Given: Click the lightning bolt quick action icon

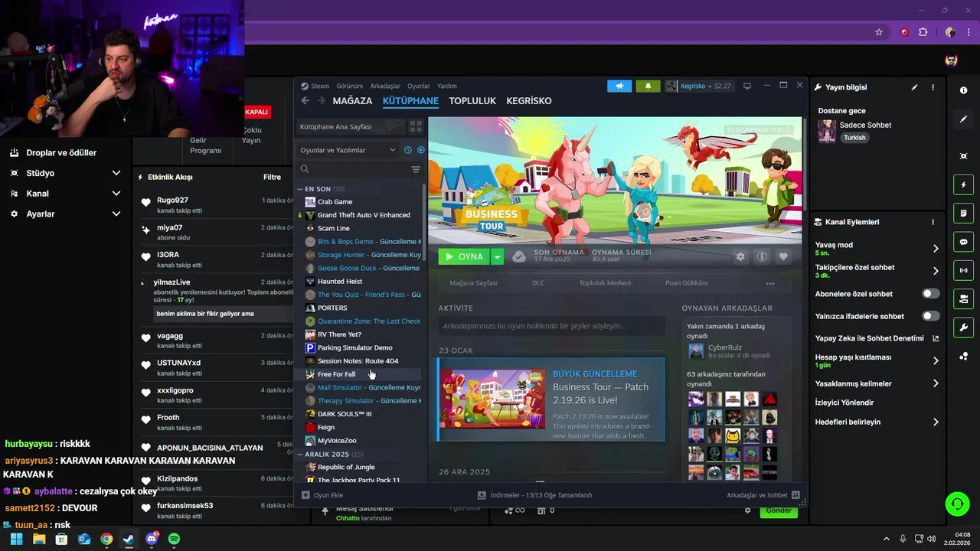Looking at the screenshot, I should (x=963, y=184).
